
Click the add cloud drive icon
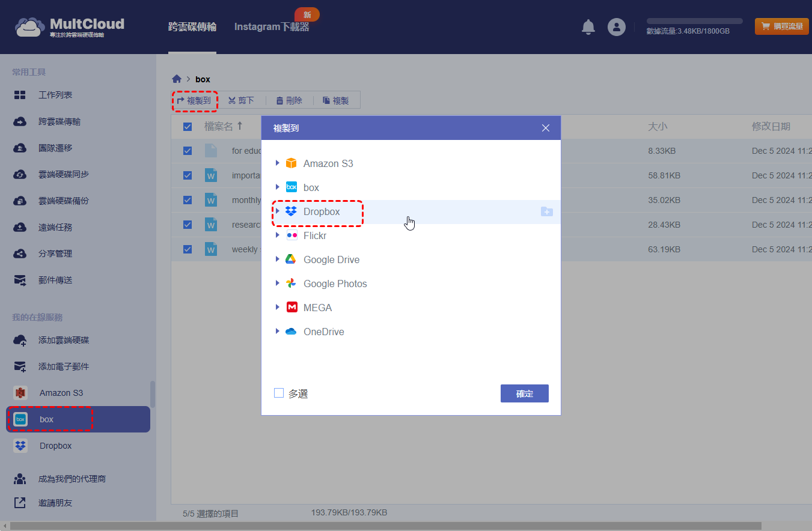point(20,340)
